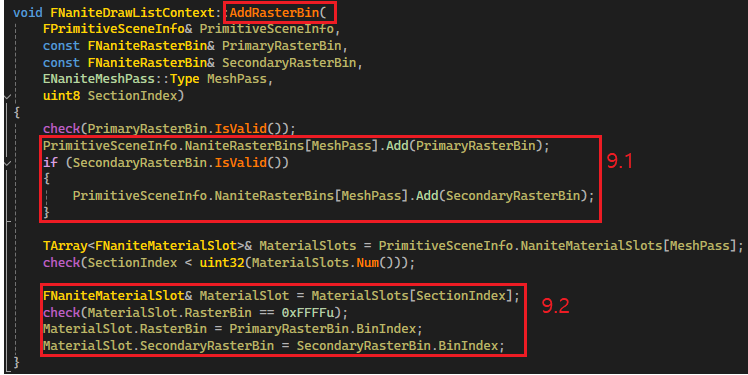
Task: Collapse the fold chevron beside the if statement
Action: 7,164
